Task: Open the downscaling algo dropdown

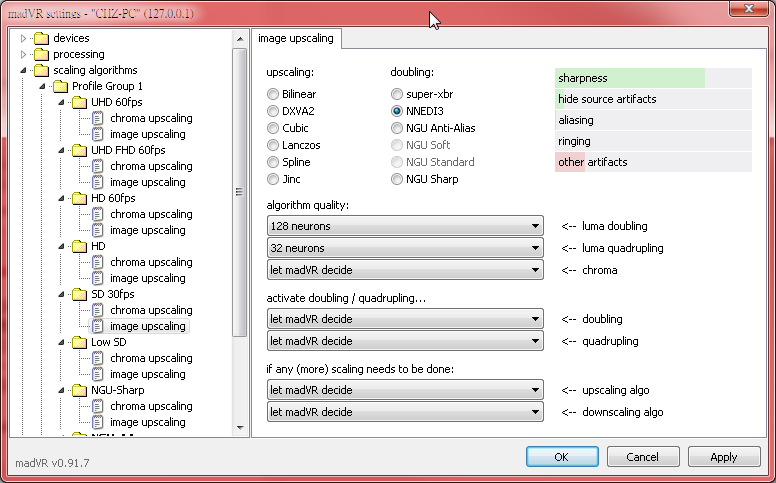Action: click(x=405, y=412)
